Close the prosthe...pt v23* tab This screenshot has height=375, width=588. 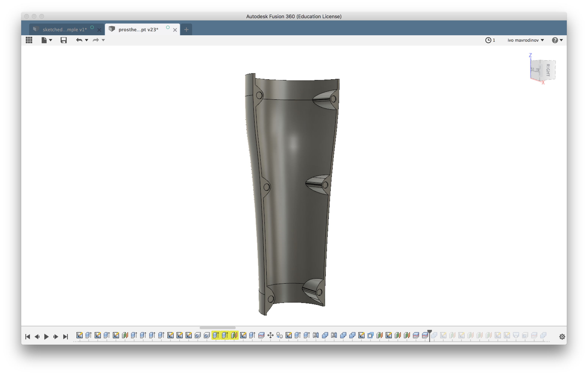[x=175, y=30]
